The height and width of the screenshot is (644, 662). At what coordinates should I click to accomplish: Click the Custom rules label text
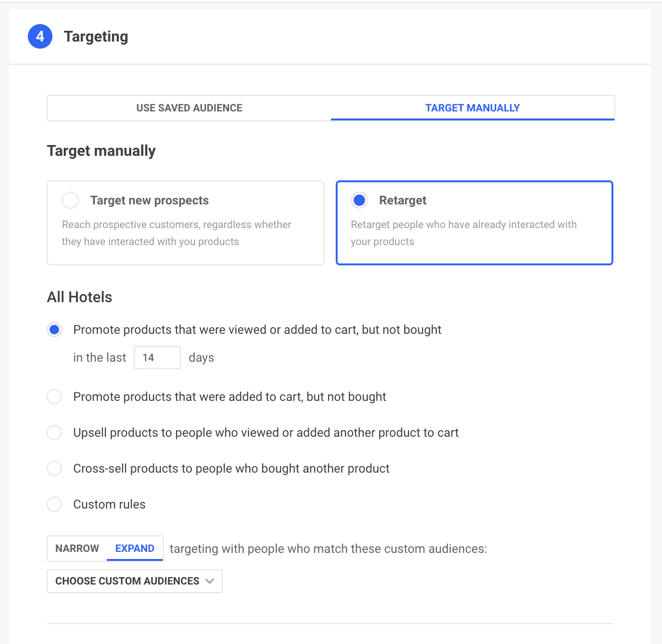[x=109, y=504]
